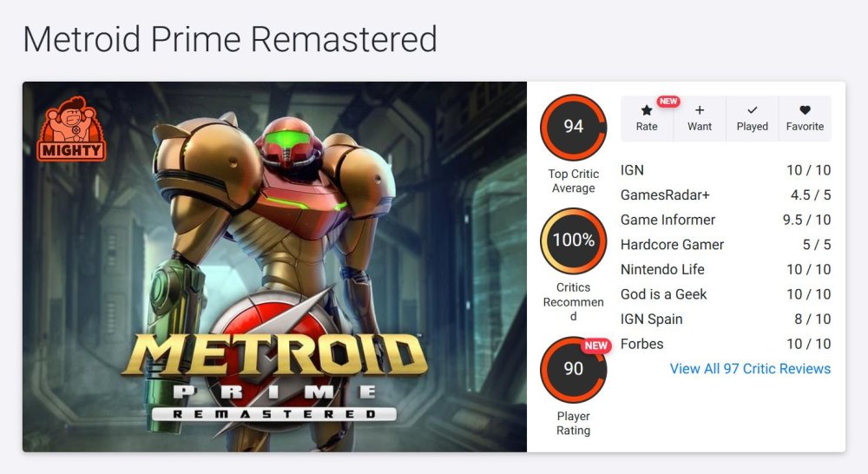The image size is (868, 474).
Task: Click the plus Want icon
Action: (700, 111)
